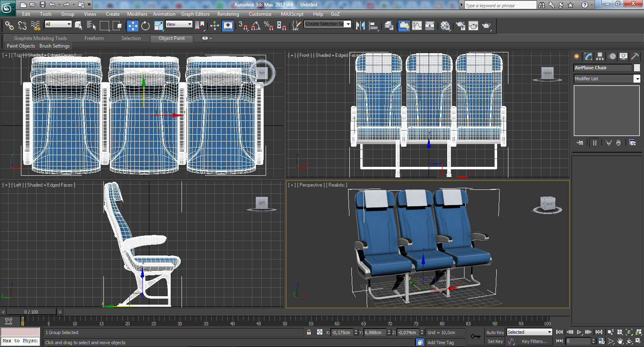The width and height of the screenshot is (644, 347).
Task: Open Select by Name list icon
Action: click(x=91, y=26)
